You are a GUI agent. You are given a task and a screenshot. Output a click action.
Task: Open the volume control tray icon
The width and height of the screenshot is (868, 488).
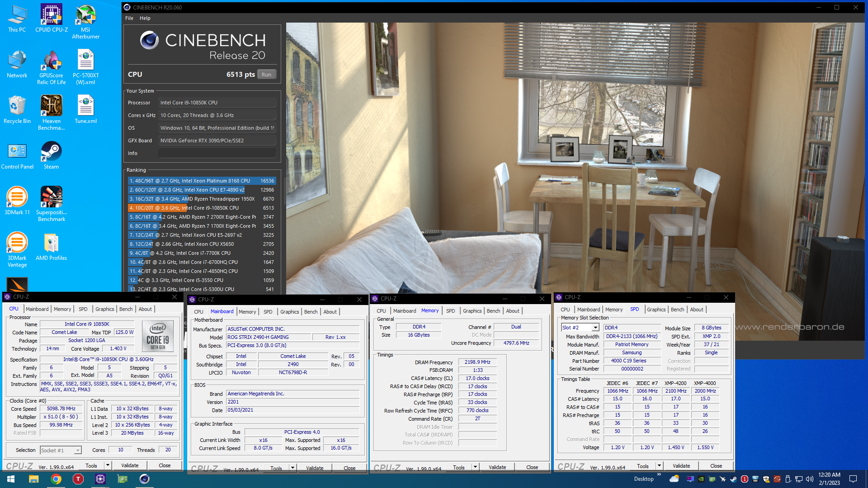(809, 479)
